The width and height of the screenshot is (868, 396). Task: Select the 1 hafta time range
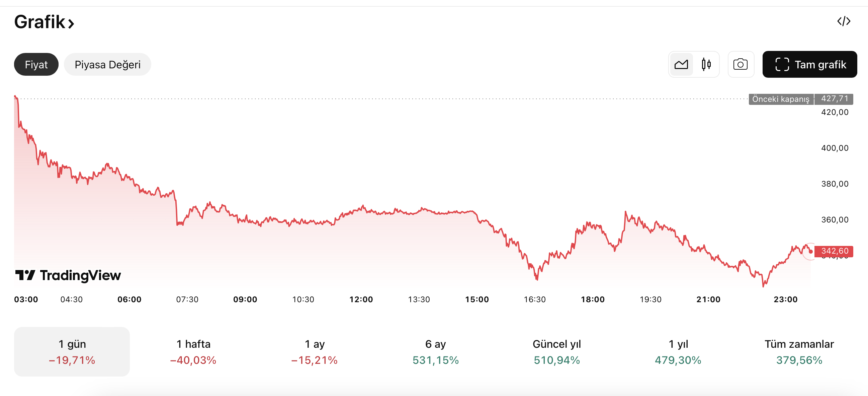coord(193,351)
